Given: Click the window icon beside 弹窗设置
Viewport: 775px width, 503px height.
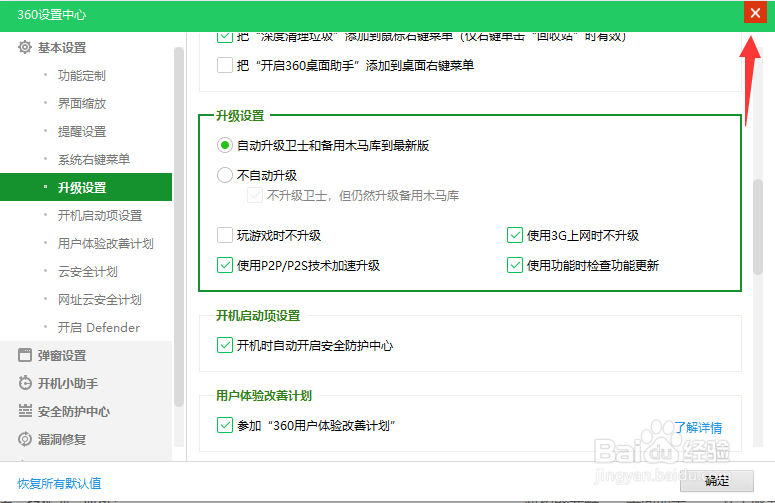Looking at the screenshot, I should [25, 355].
